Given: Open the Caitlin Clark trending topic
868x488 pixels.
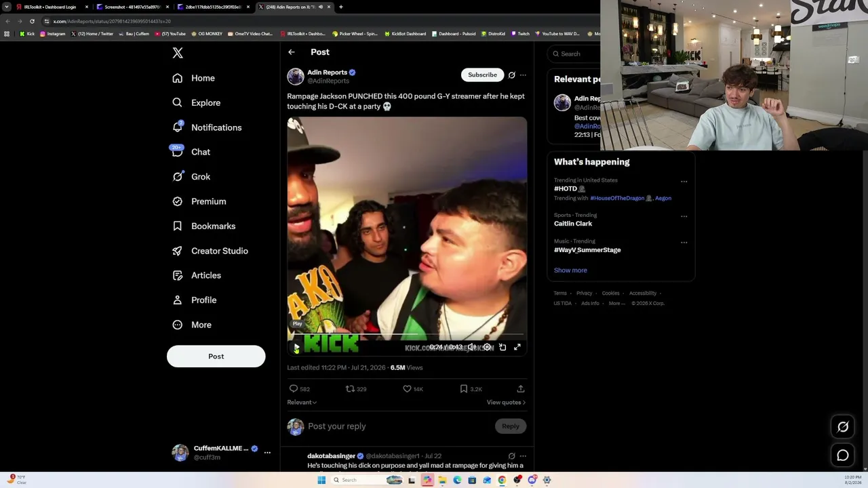Looking at the screenshot, I should [573, 224].
